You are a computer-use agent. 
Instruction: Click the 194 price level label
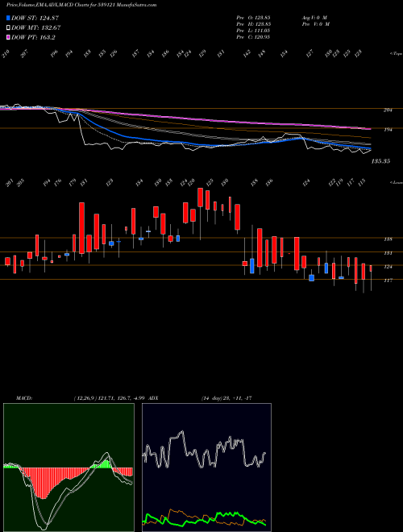pyautogui.click(x=388, y=130)
